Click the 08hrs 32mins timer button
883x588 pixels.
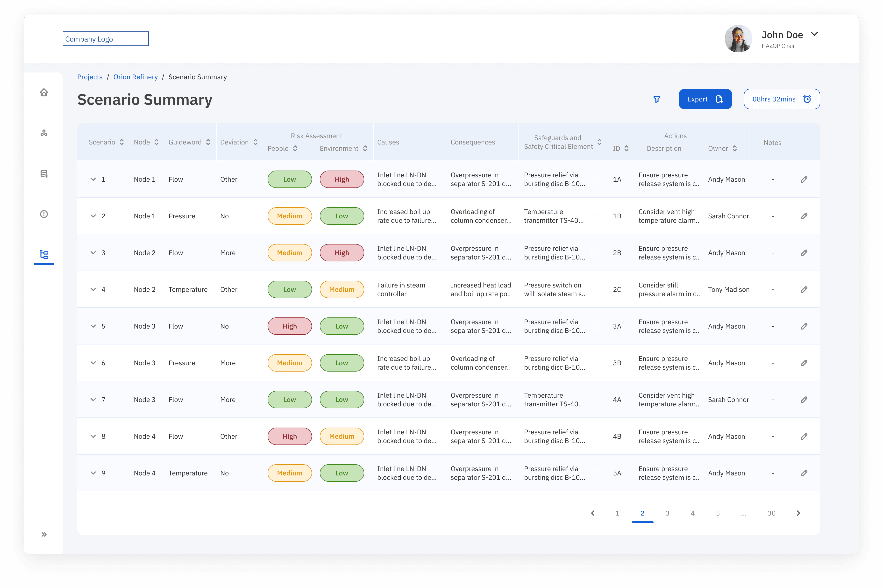point(781,99)
